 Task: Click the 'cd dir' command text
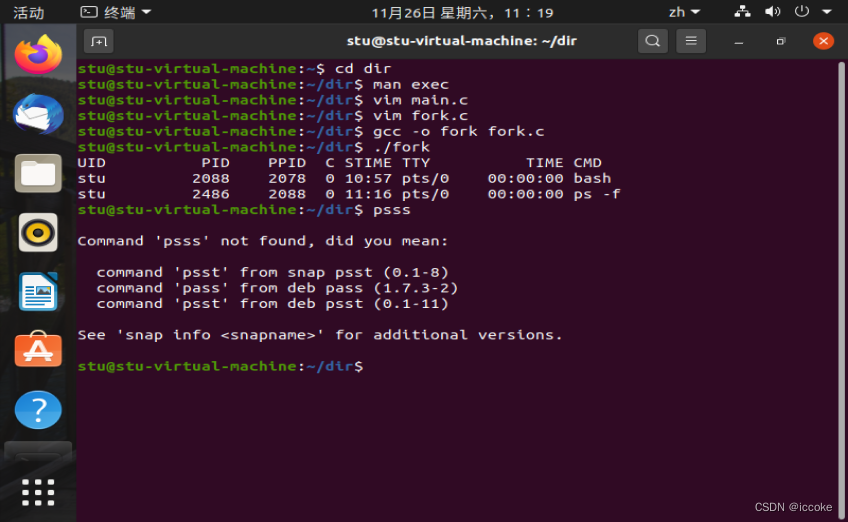pyautogui.click(x=363, y=69)
